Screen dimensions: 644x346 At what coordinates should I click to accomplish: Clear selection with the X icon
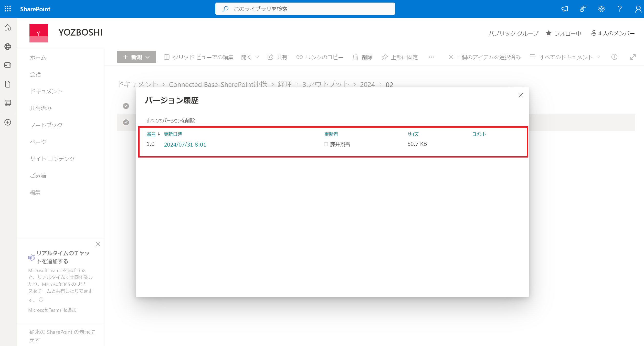[451, 57]
